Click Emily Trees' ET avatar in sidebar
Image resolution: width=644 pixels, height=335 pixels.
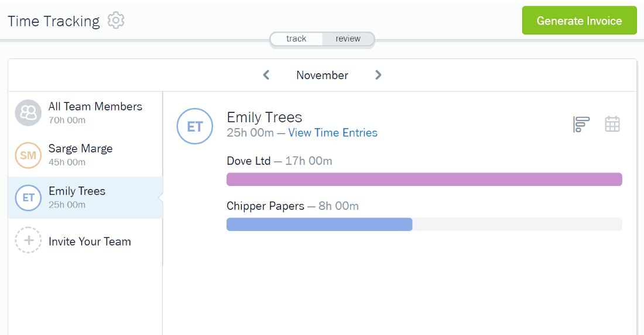(28, 198)
